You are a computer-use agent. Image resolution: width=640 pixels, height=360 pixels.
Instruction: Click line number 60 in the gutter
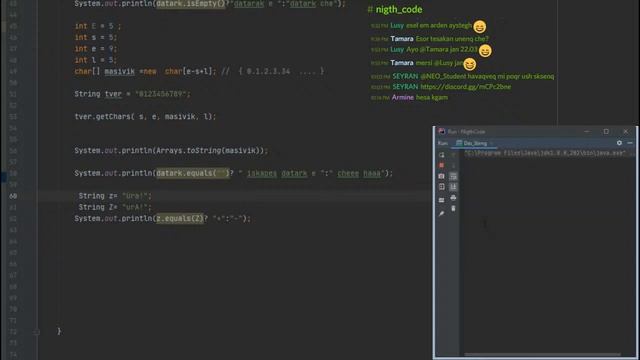click(x=13, y=196)
